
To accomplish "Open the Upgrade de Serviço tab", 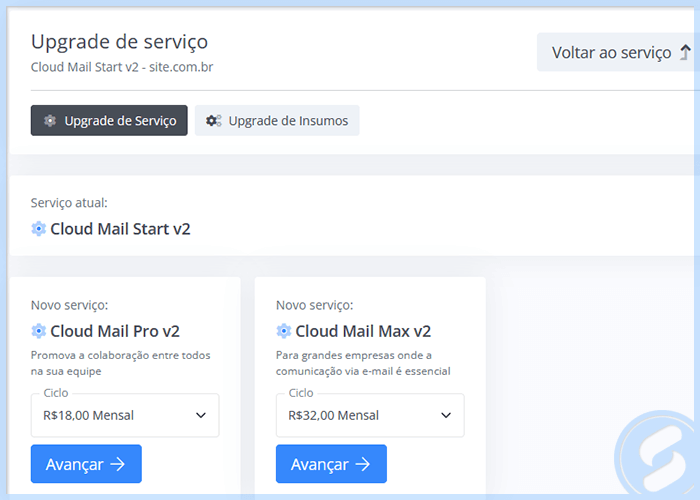I will coord(109,121).
